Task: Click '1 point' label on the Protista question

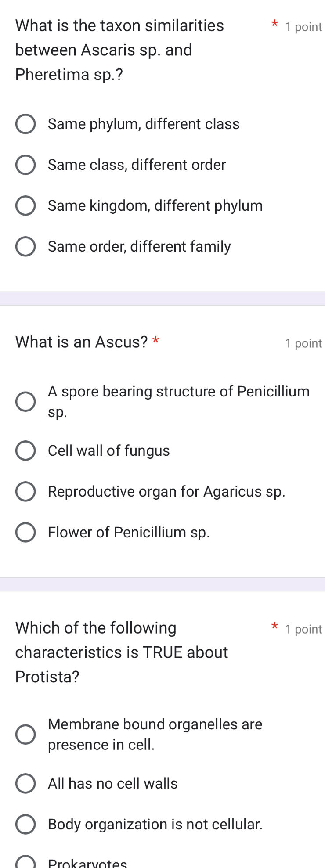Action: (x=303, y=629)
